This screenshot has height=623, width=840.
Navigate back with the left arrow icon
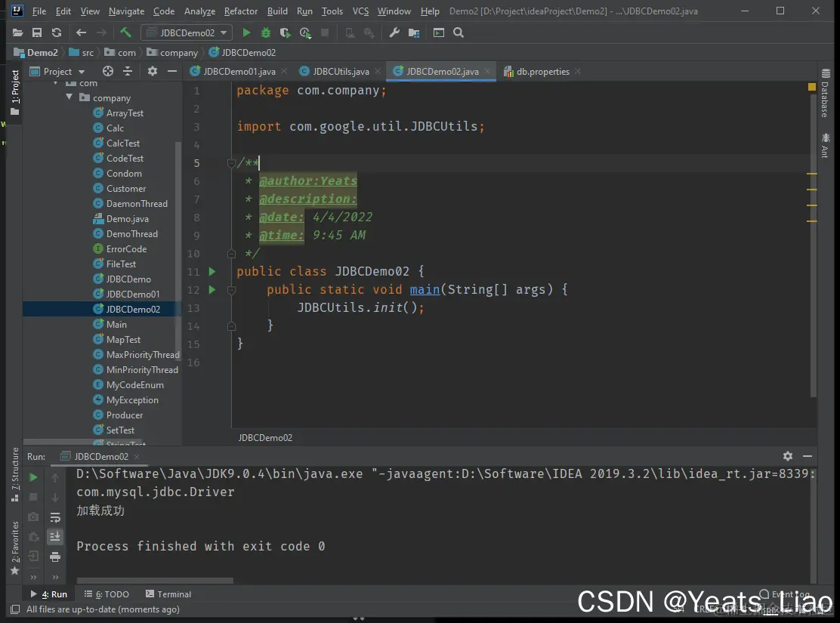click(81, 32)
